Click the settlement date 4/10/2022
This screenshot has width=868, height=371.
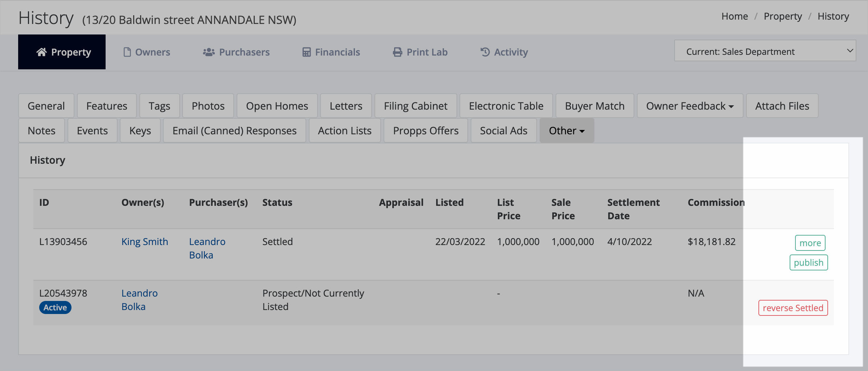[x=630, y=242]
